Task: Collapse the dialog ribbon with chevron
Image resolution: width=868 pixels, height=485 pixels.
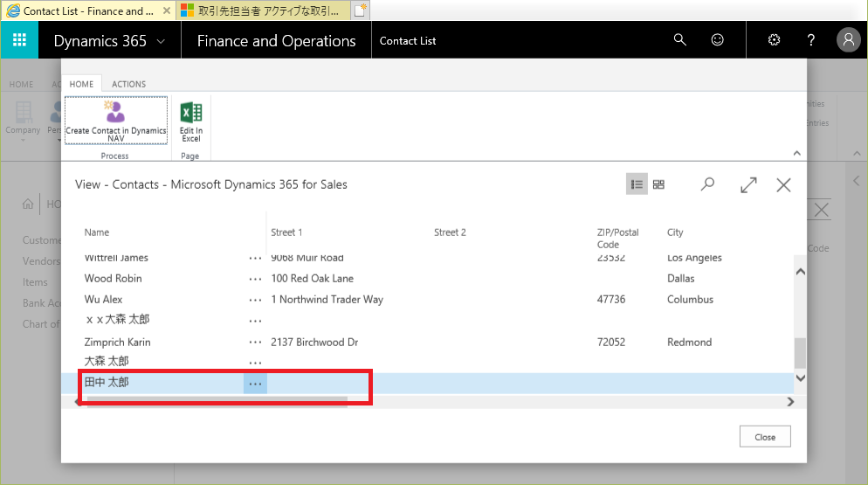Action: click(x=796, y=153)
